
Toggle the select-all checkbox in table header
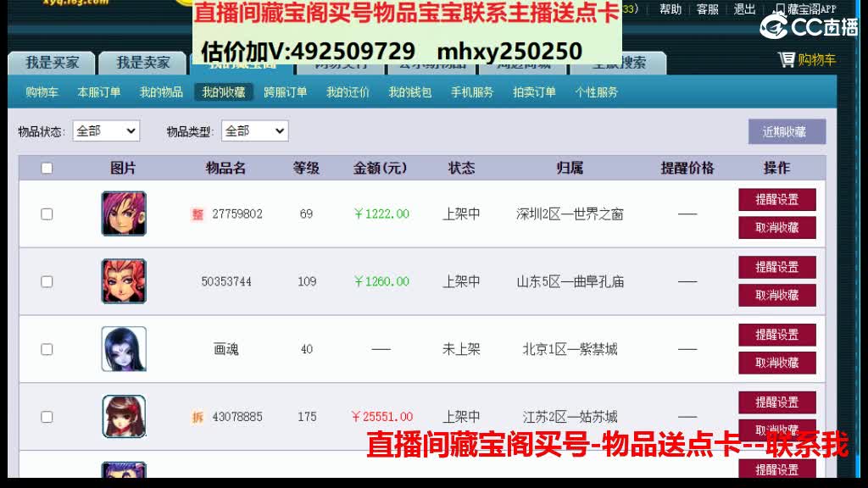[x=47, y=169]
